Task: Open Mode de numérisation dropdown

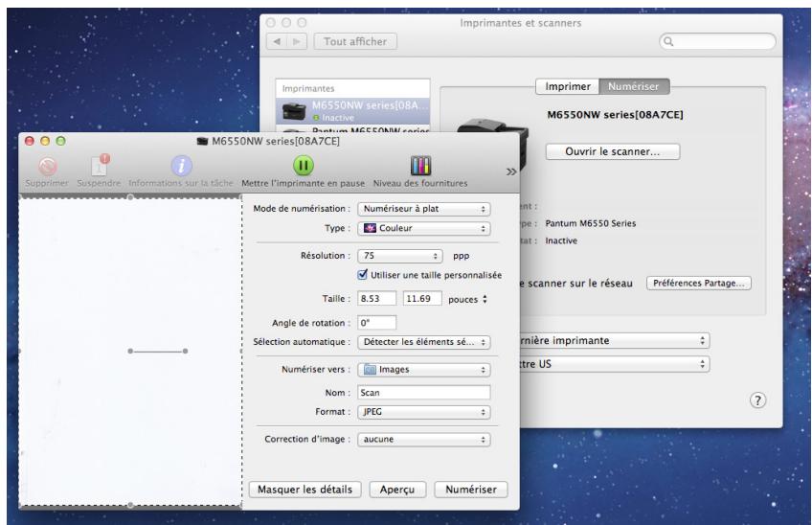Action: [422, 209]
